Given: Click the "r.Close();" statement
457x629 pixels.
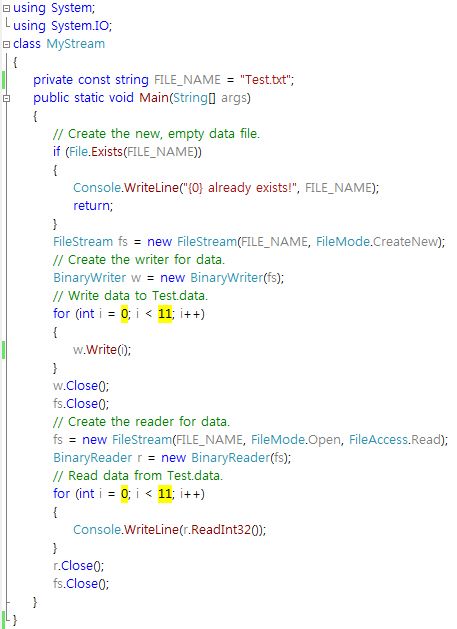Looking at the screenshot, I should click(79, 566).
